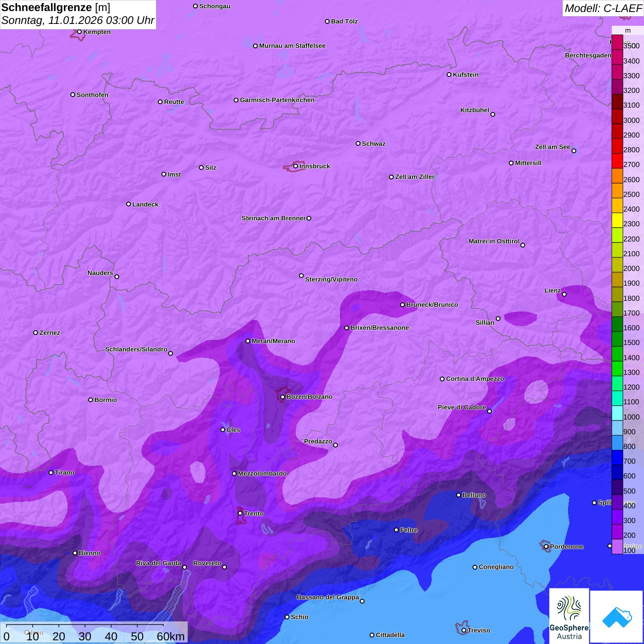Click the Predazzo city marker circle
The height and width of the screenshot is (644, 644).
click(x=336, y=445)
